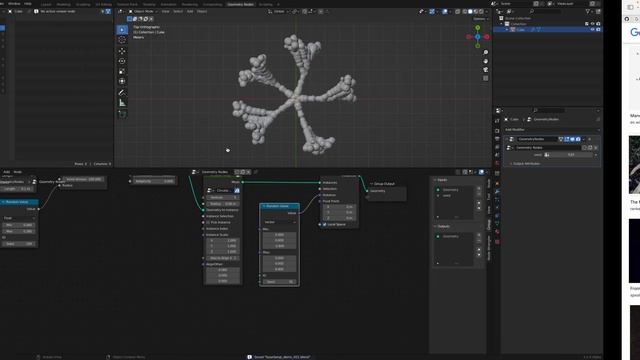Select the Rotate tool
The width and height of the screenshot is (640, 360).
pyautogui.click(x=122, y=61)
